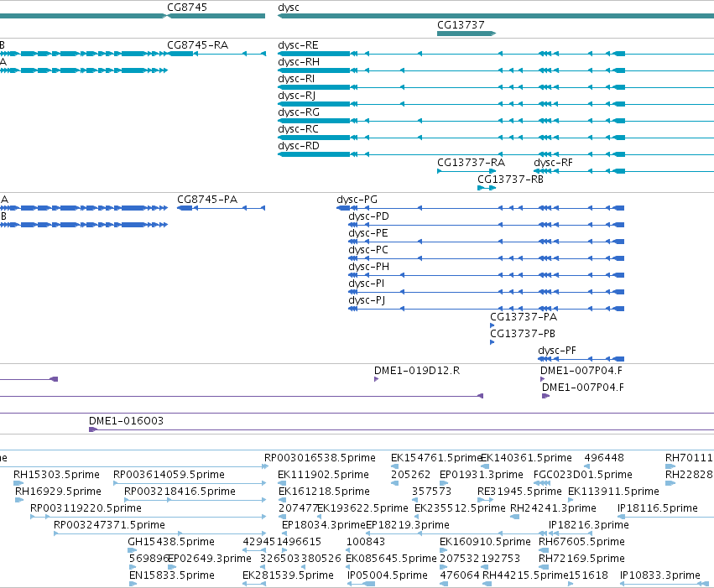Click the EK140361.5prime EST label
The height and width of the screenshot is (588, 714).
pyautogui.click(x=526, y=458)
